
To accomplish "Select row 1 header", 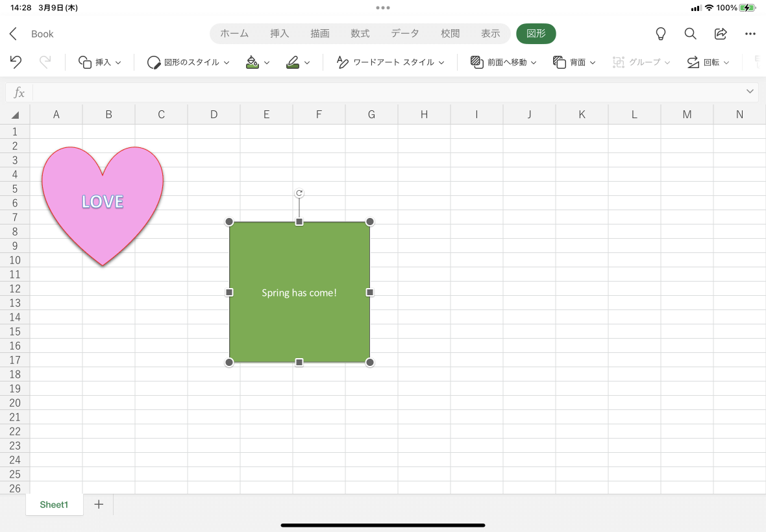I will pyautogui.click(x=15, y=131).
